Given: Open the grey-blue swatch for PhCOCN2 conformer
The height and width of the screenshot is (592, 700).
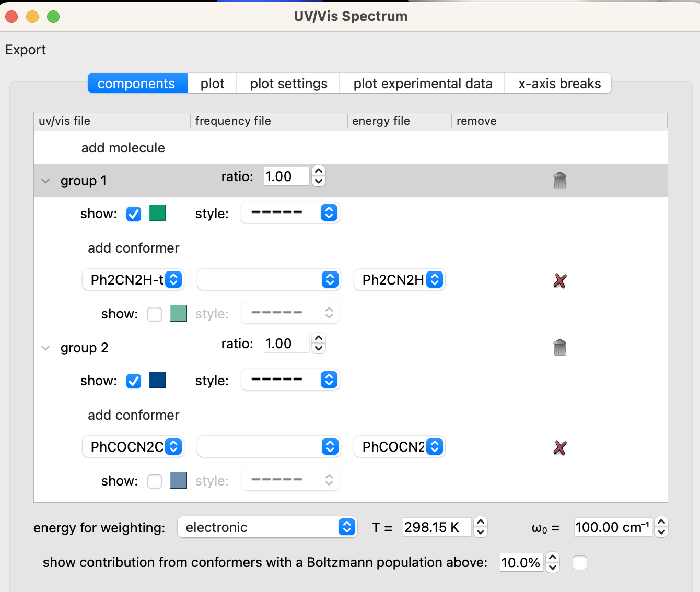Looking at the screenshot, I should pos(179,480).
